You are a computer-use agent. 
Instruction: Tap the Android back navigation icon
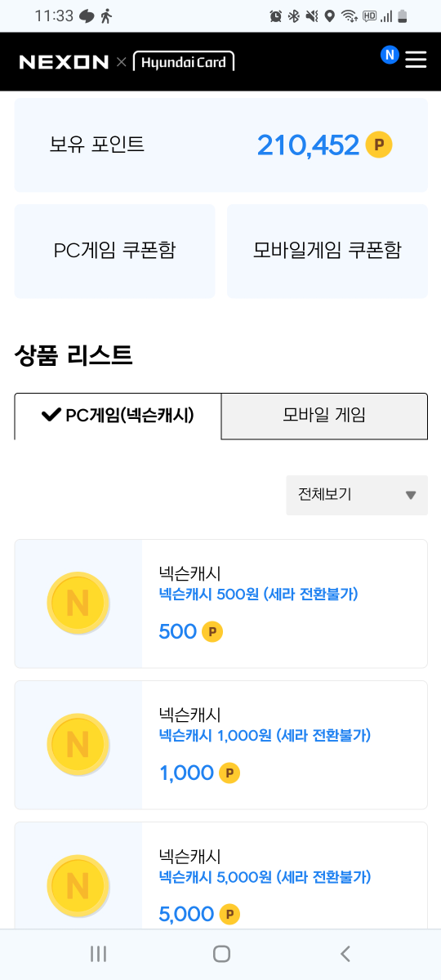click(x=345, y=953)
